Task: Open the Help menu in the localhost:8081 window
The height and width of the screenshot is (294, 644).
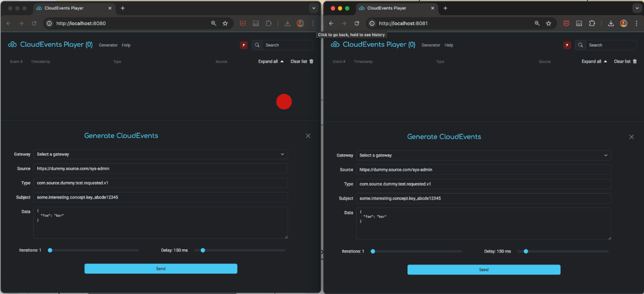Action: click(x=449, y=45)
